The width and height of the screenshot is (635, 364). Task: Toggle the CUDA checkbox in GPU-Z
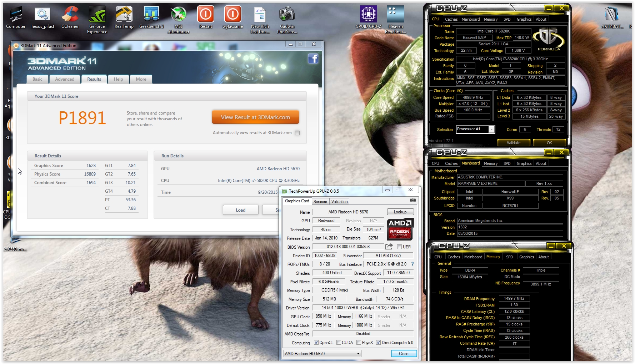[x=339, y=343]
